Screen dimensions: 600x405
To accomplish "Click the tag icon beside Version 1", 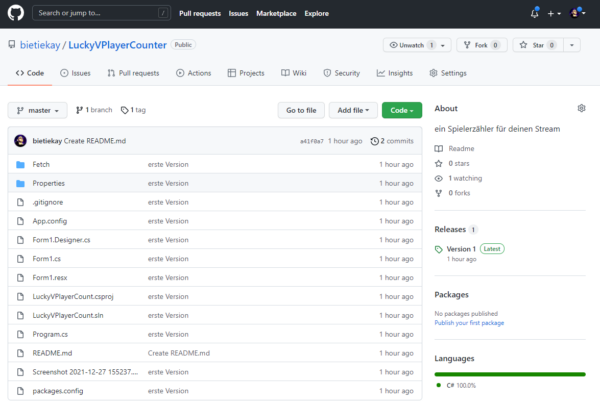I will [439, 250].
